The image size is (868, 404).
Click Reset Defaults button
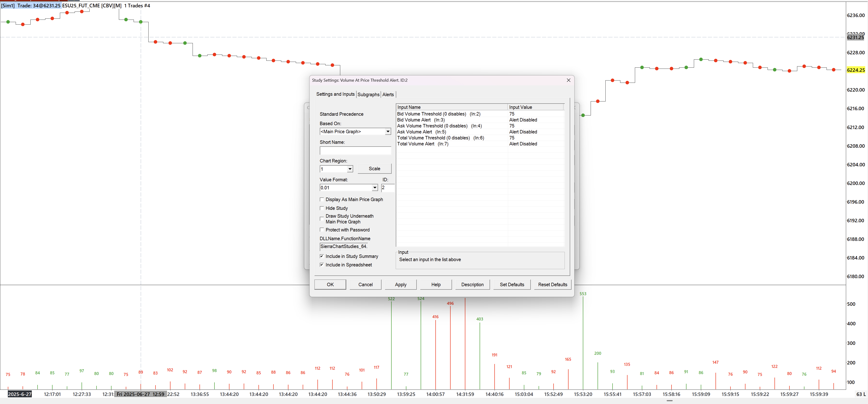tap(552, 285)
